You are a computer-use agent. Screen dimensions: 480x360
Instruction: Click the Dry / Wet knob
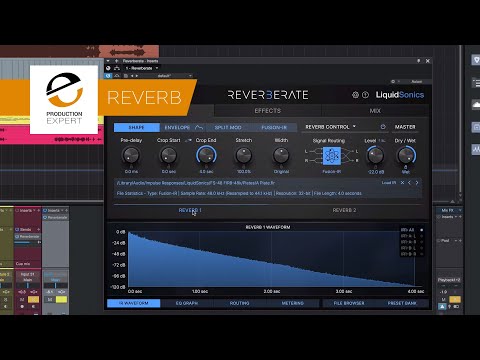pos(406,155)
